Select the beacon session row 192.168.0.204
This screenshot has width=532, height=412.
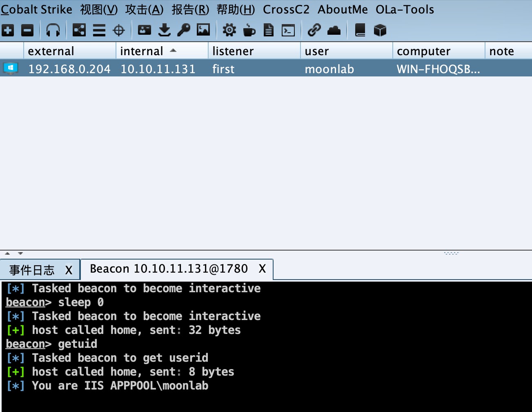tap(69, 69)
